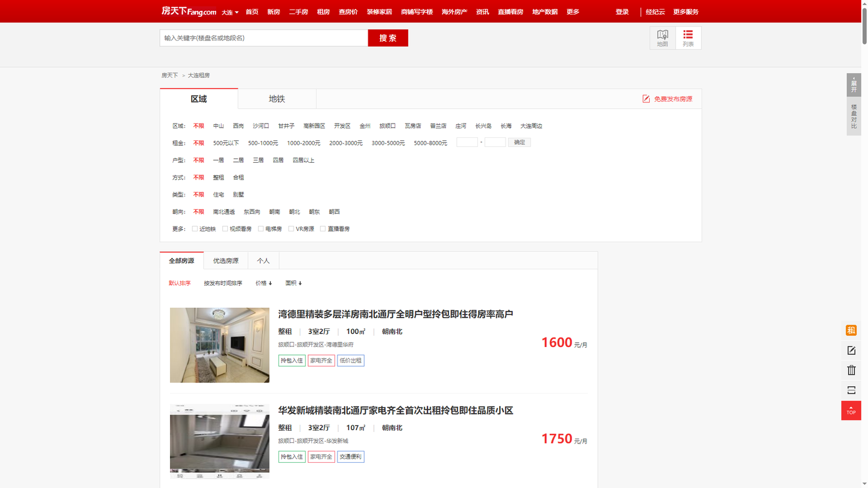The height and width of the screenshot is (488, 868).
Task: Switch to 全部房源 tab
Action: (181, 261)
